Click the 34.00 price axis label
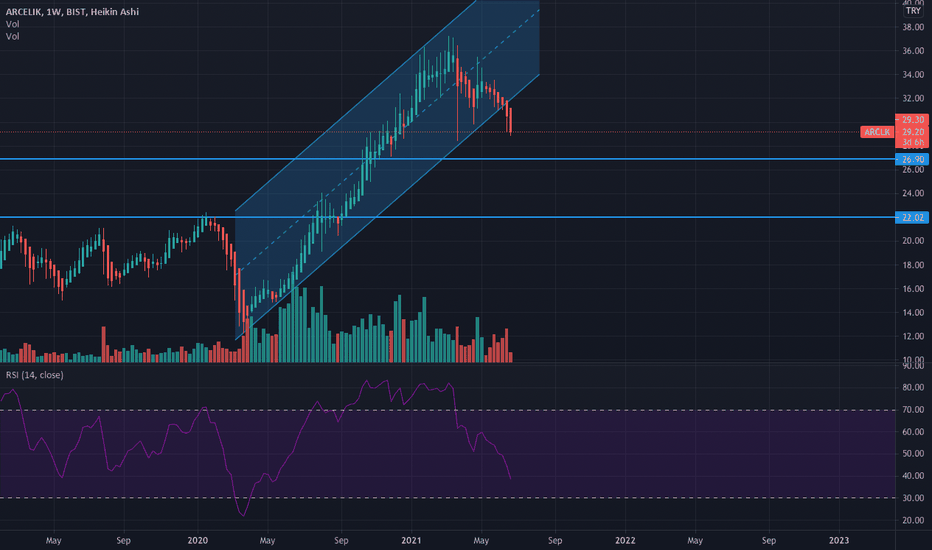 (x=913, y=75)
